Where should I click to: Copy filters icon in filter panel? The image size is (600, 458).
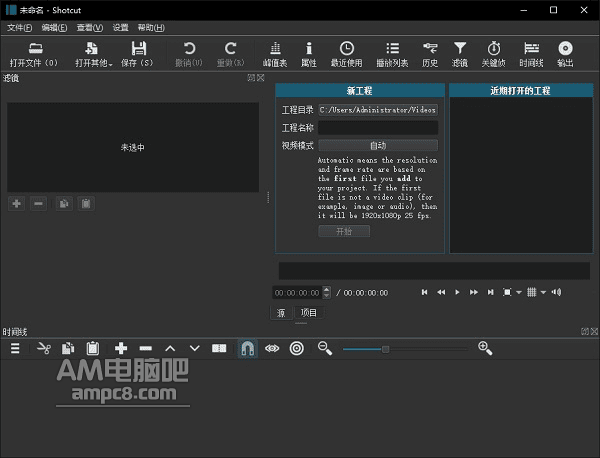[64, 204]
